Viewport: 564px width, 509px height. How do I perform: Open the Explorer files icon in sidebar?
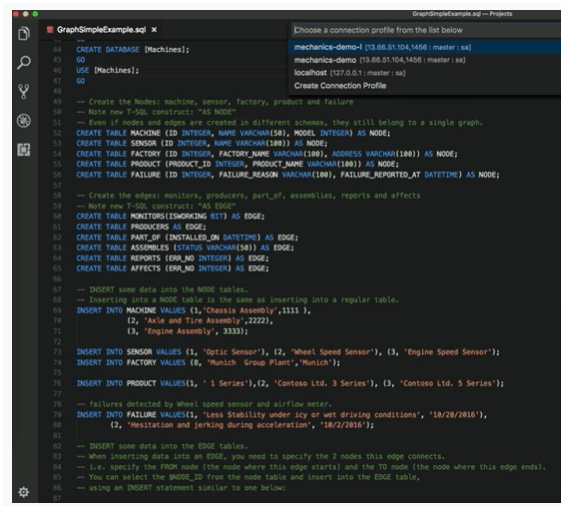(24, 33)
